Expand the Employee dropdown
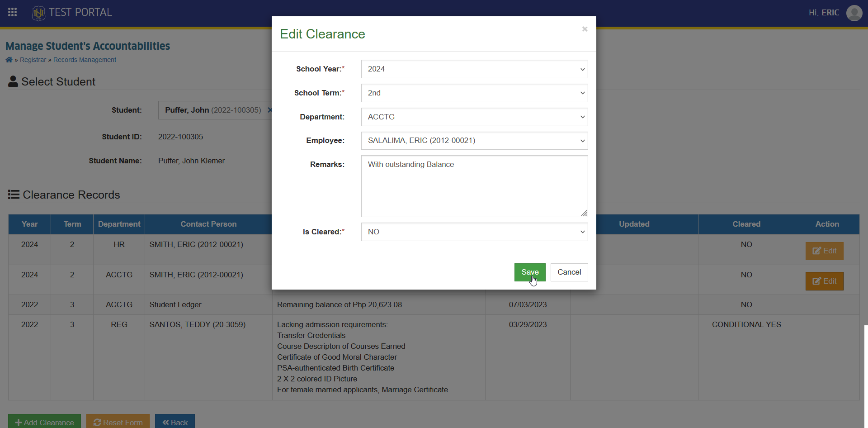This screenshot has width=868, height=428. [x=474, y=141]
